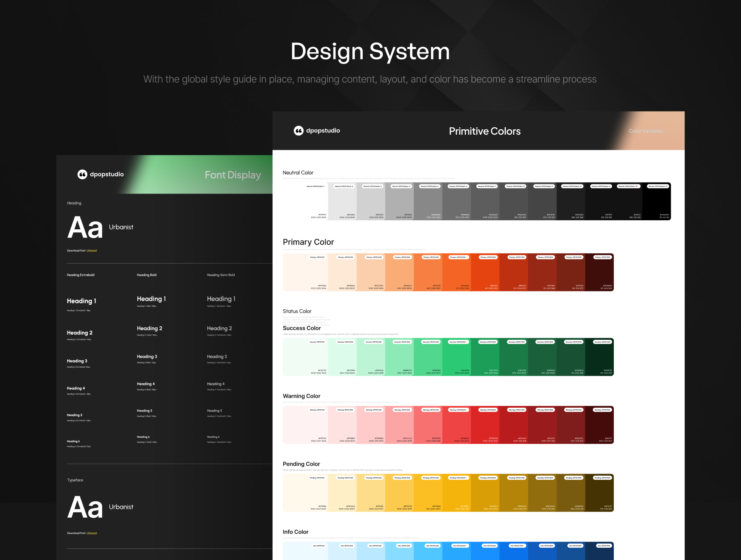Pick the Pending-DPOP/800 olive-brown swatch
This screenshot has height=560, width=741.
coord(542,493)
